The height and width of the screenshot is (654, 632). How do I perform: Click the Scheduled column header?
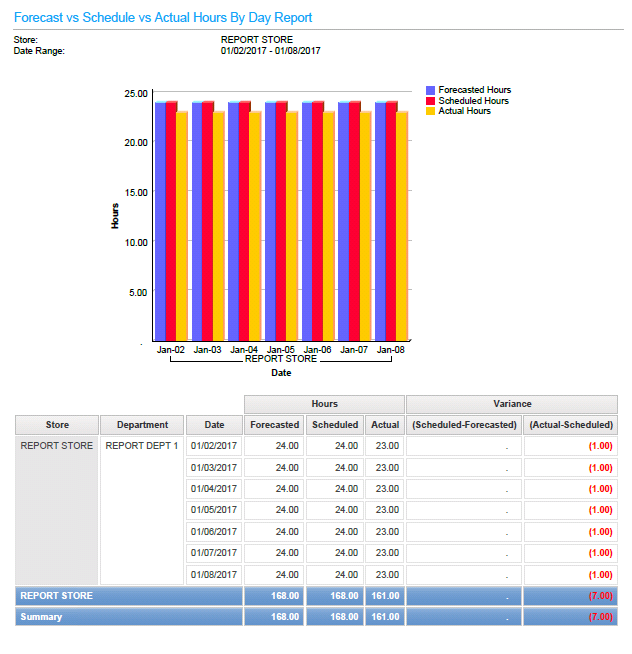[335, 425]
